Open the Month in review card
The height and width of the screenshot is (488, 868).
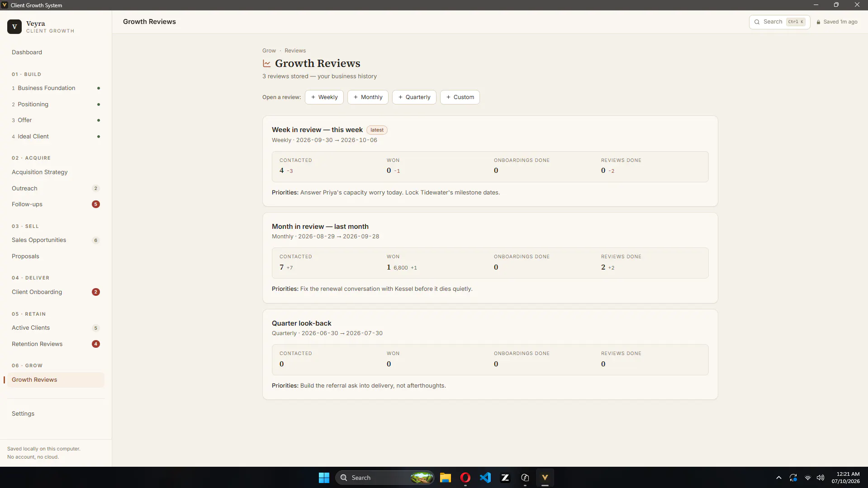click(x=490, y=258)
